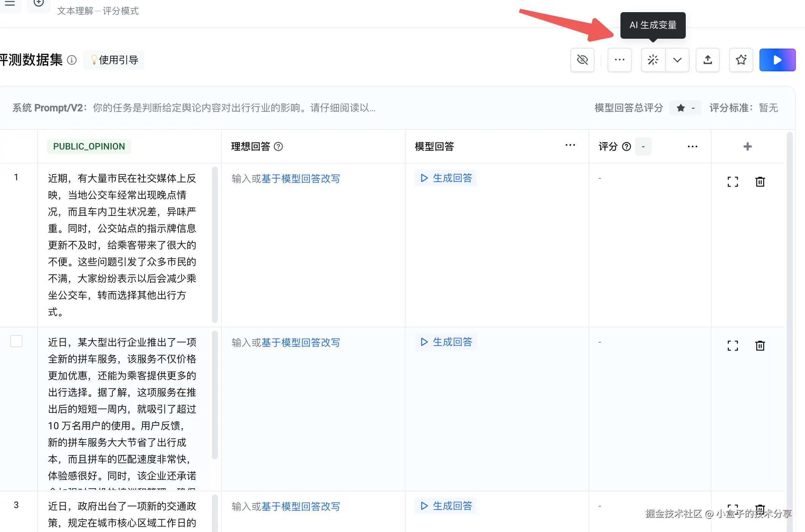Expand the dropdown arrow beside AI generate
This screenshot has width=805, height=532.
point(677,60)
